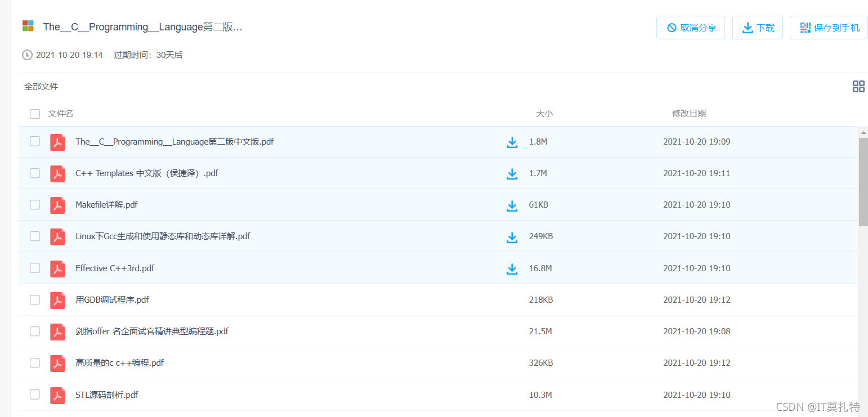Viewport: 868px width, 417px height.
Task: Click the clock icon beside the share date
Action: pyautogui.click(x=27, y=55)
